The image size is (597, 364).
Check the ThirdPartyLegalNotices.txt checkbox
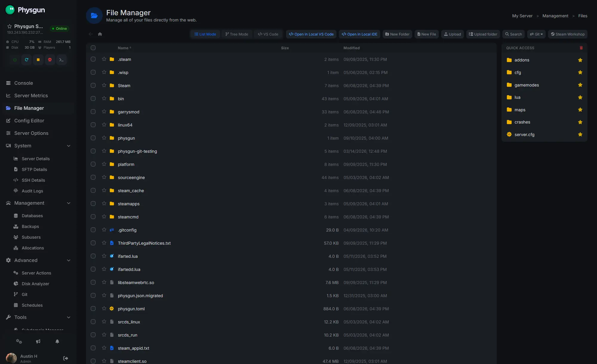(93, 243)
